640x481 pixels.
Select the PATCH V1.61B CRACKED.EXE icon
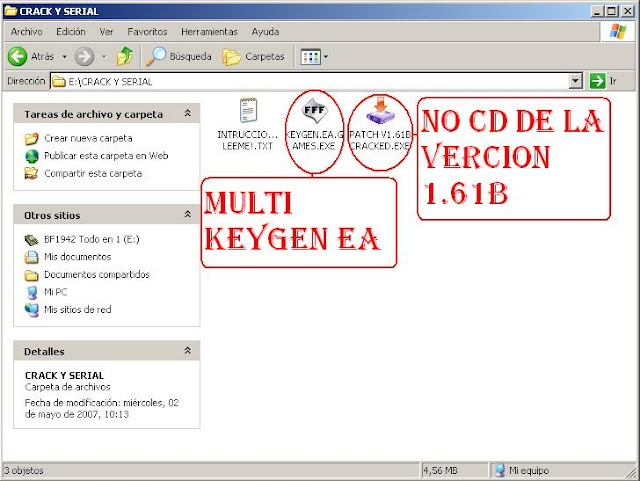pyautogui.click(x=380, y=110)
